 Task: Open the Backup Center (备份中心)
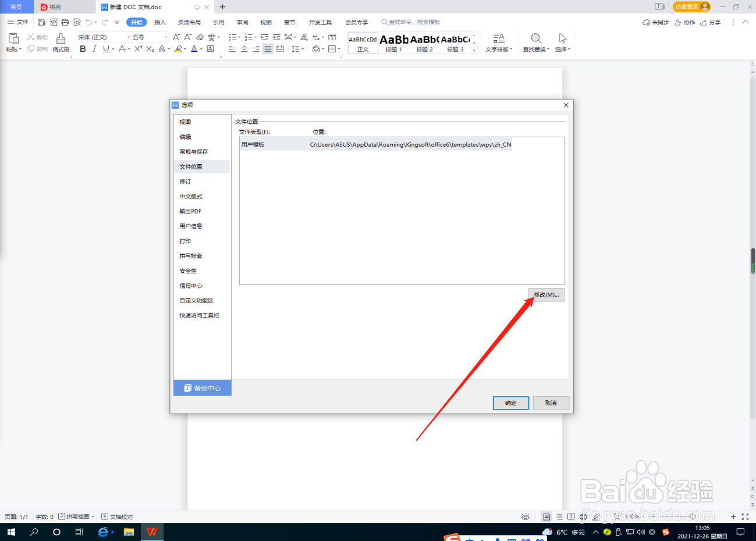[x=203, y=388]
